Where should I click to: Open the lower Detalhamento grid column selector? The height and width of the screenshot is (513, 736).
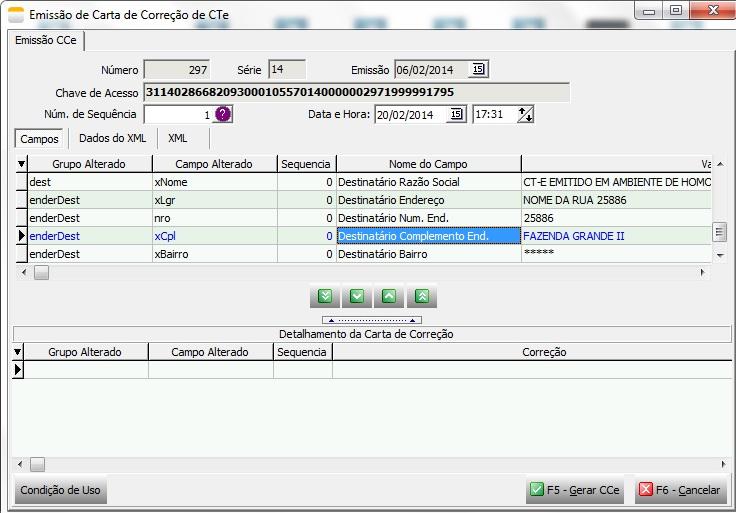point(17,352)
